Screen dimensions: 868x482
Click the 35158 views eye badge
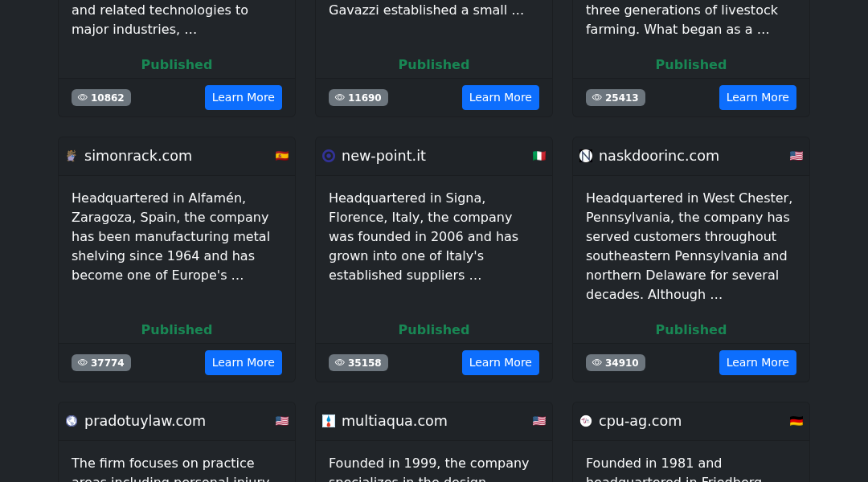pos(358,362)
